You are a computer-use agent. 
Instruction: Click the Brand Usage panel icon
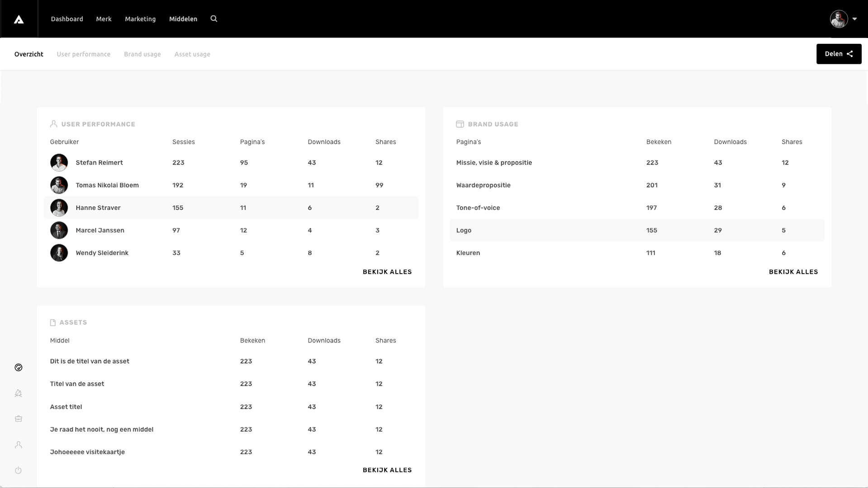(x=460, y=124)
